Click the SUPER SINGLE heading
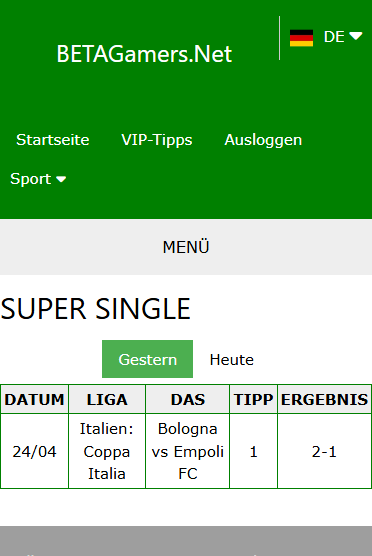The image size is (372, 556). [96, 308]
